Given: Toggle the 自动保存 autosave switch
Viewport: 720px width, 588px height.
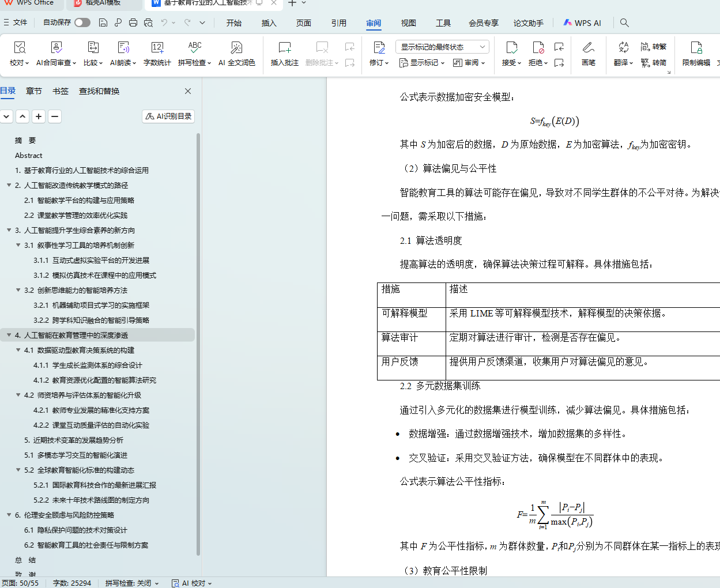Looking at the screenshot, I should [x=82, y=22].
